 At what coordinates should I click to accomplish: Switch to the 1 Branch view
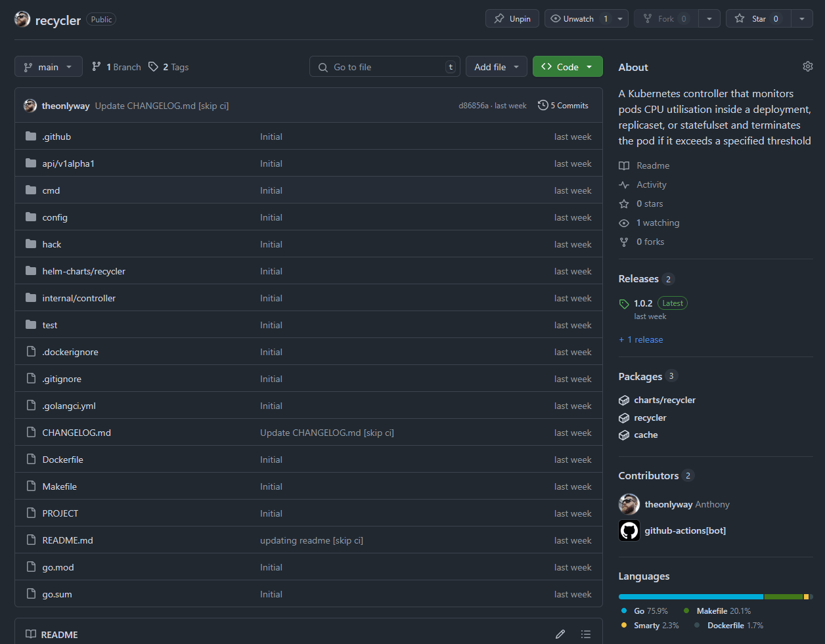116,67
